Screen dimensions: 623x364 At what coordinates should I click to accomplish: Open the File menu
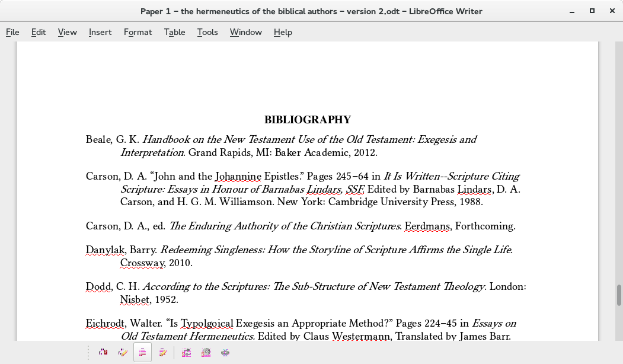tap(12, 32)
